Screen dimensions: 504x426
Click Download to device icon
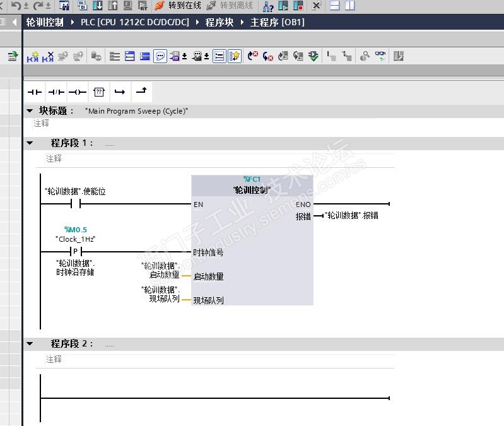point(98,6)
